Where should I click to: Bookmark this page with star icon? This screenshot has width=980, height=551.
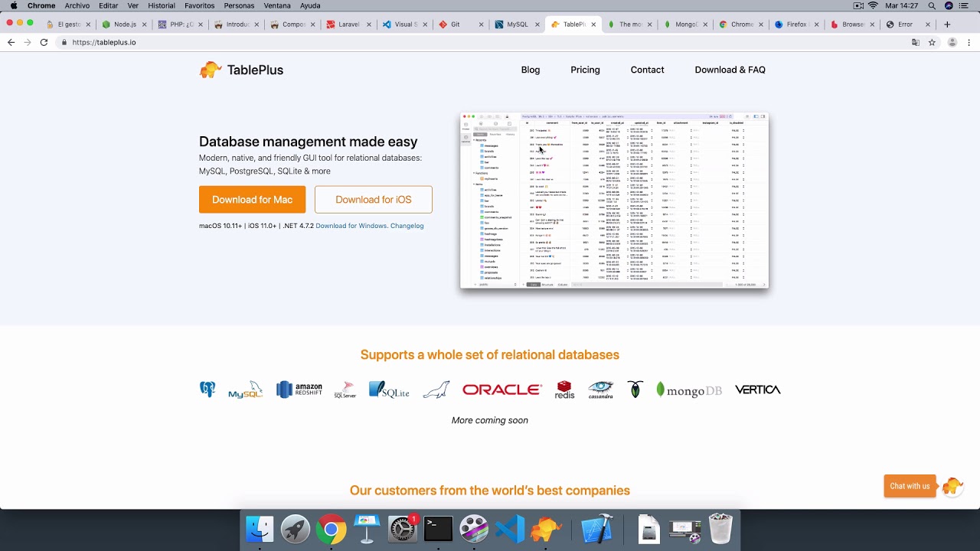click(x=932, y=42)
